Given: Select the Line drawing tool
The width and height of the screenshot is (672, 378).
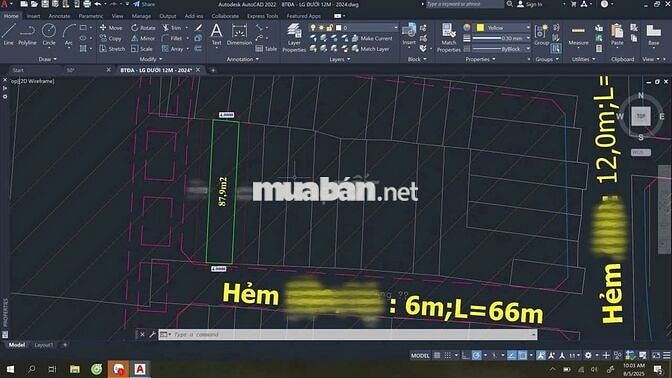Looking at the screenshot, I should pos(9,35).
